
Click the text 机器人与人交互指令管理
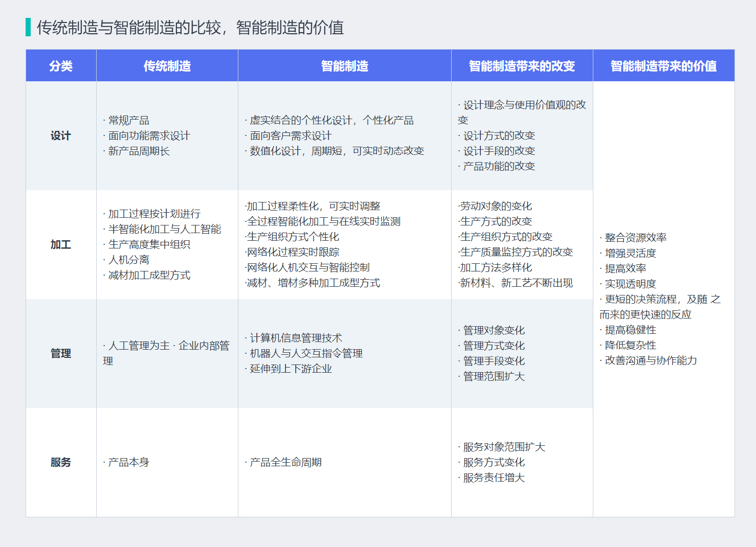coord(304,354)
